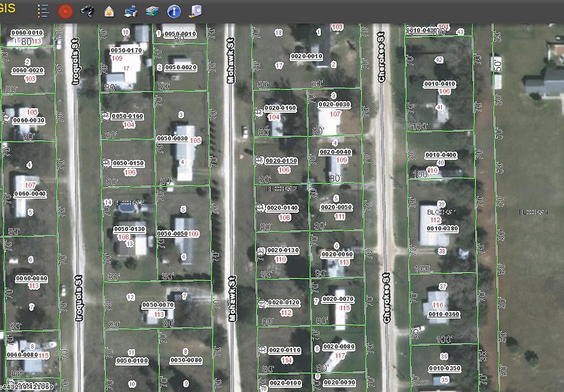Viewport: 564px width, 392px height.
Task: Click parcel label 0020-0010
Action: (307, 56)
